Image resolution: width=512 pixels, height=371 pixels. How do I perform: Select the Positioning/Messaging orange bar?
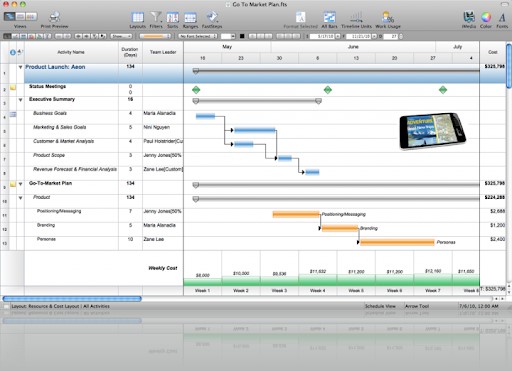point(296,214)
